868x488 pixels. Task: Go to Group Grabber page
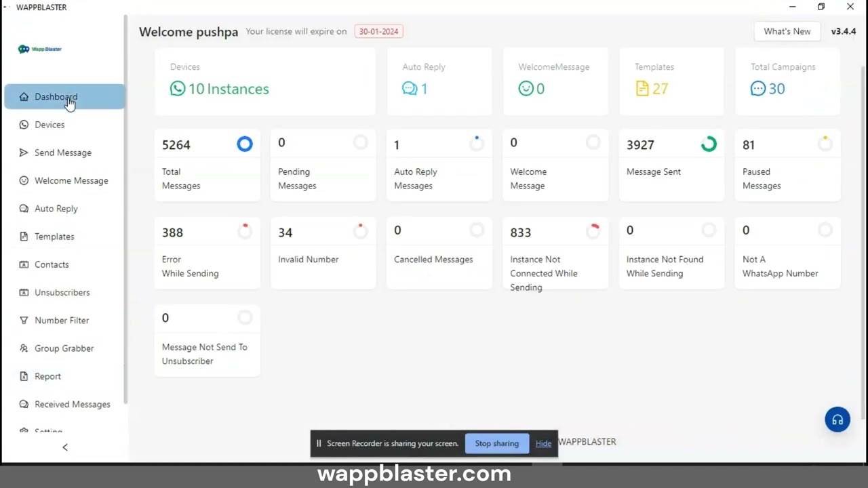[x=65, y=348]
